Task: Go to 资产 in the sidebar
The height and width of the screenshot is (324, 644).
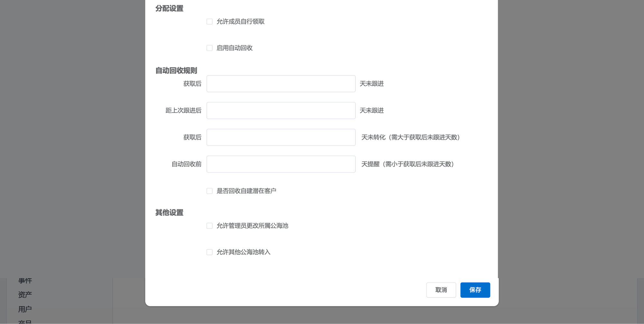Action: tap(25, 295)
